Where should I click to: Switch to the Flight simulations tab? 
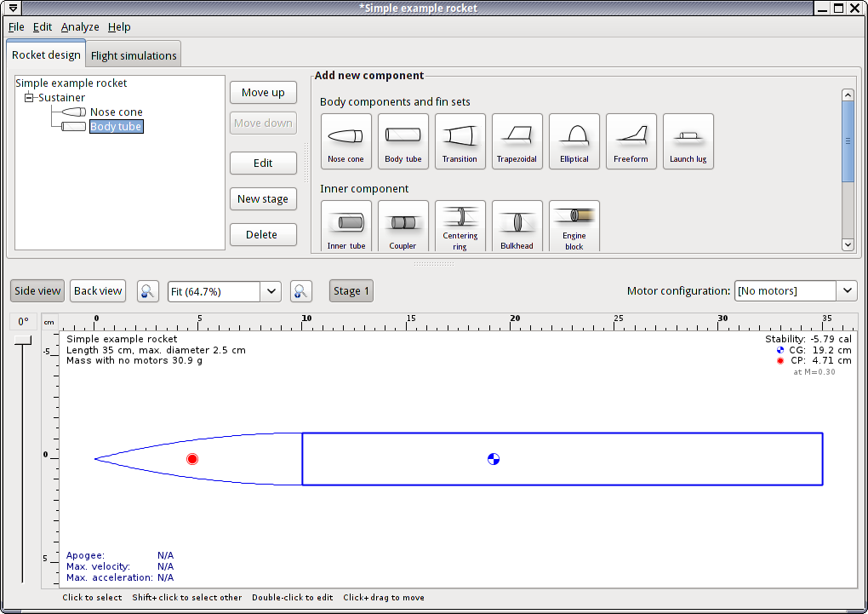[134, 56]
